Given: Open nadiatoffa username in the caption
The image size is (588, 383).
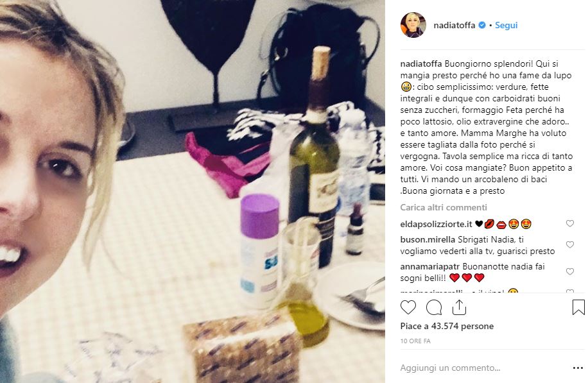Looking at the screenshot, I should point(420,64).
